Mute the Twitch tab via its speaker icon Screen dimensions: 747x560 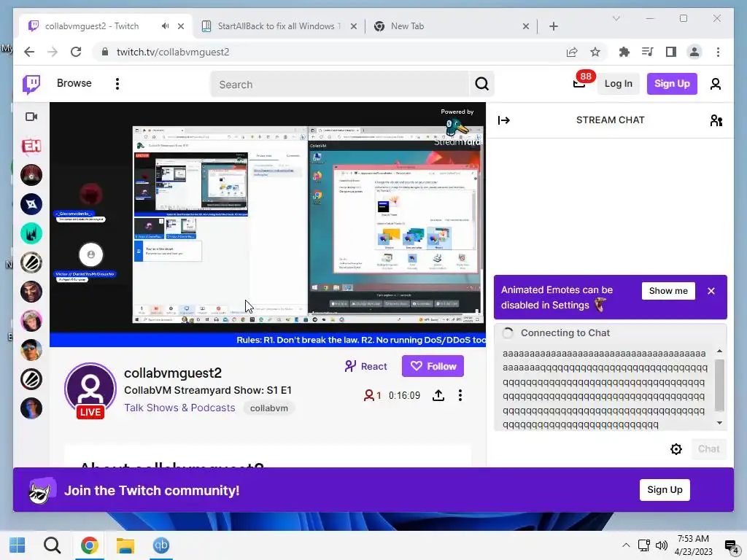(165, 26)
